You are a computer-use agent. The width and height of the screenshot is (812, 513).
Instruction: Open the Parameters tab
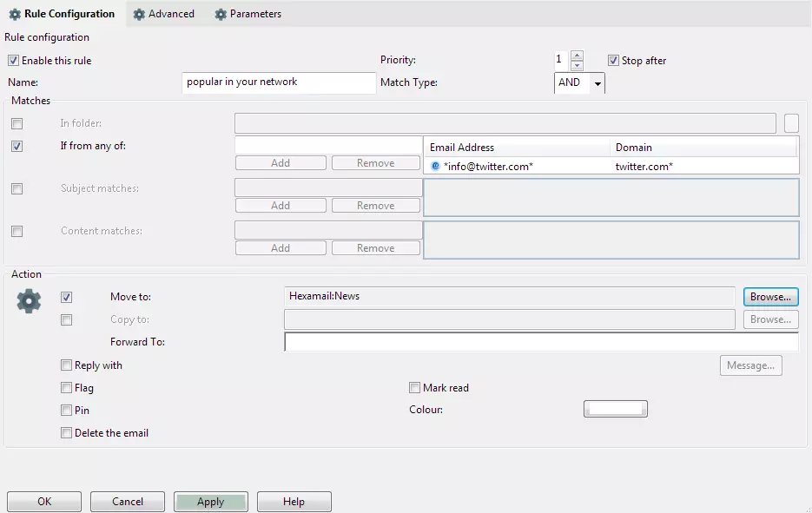248,14
